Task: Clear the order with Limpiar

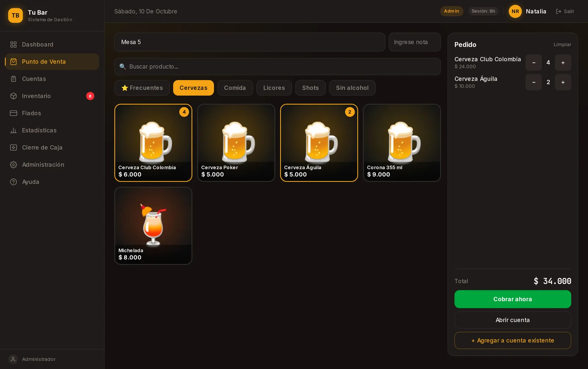Action: pos(562,45)
